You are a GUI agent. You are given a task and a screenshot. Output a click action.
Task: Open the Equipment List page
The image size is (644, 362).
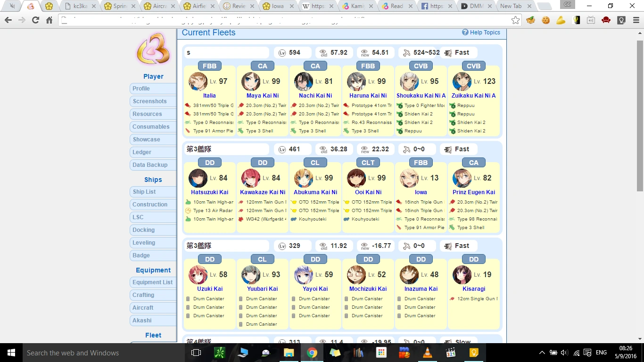(153, 282)
